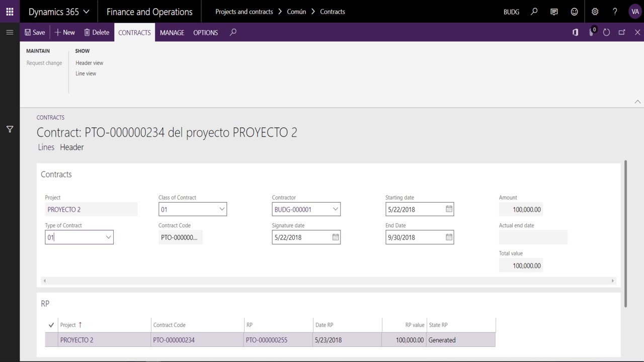Viewport: 644px width, 362px height.
Task: Click the Date RP column header
Action: click(347, 325)
